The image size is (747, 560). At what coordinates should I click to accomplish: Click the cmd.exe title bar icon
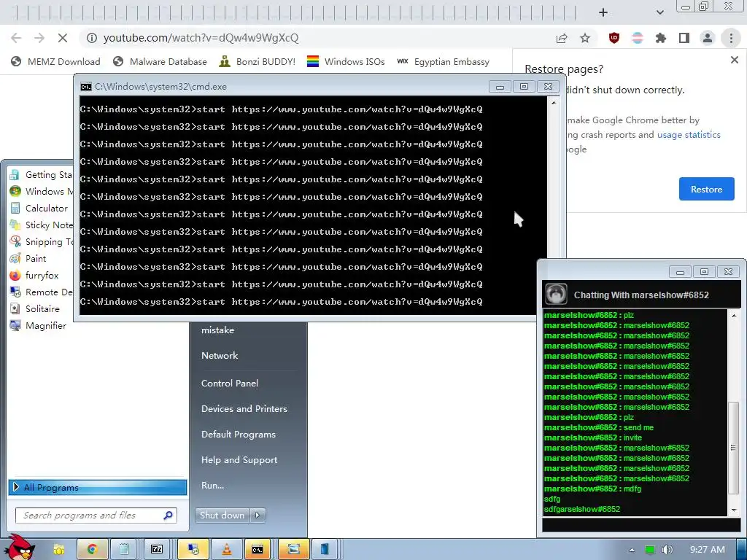[86, 87]
